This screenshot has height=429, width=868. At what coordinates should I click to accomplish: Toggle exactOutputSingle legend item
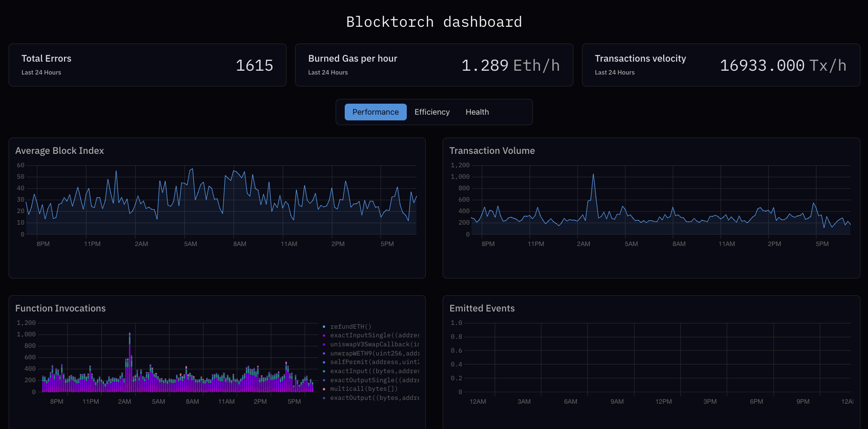pos(374,380)
